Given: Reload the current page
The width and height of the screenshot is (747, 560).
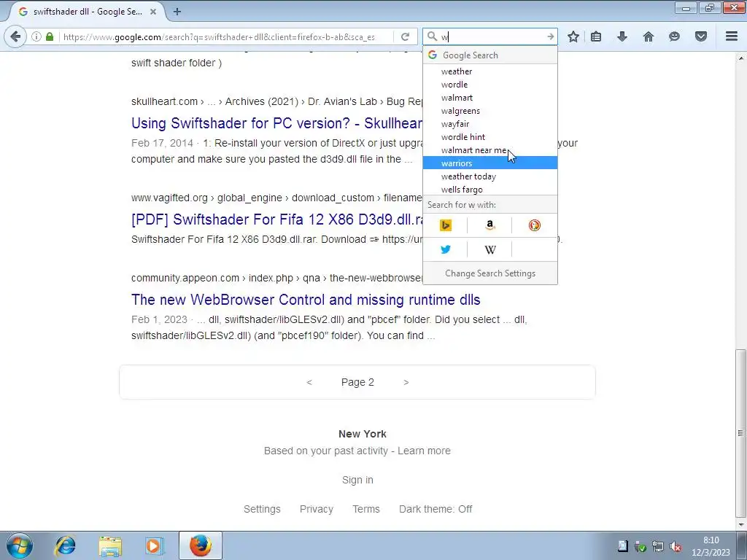Looking at the screenshot, I should (406, 36).
